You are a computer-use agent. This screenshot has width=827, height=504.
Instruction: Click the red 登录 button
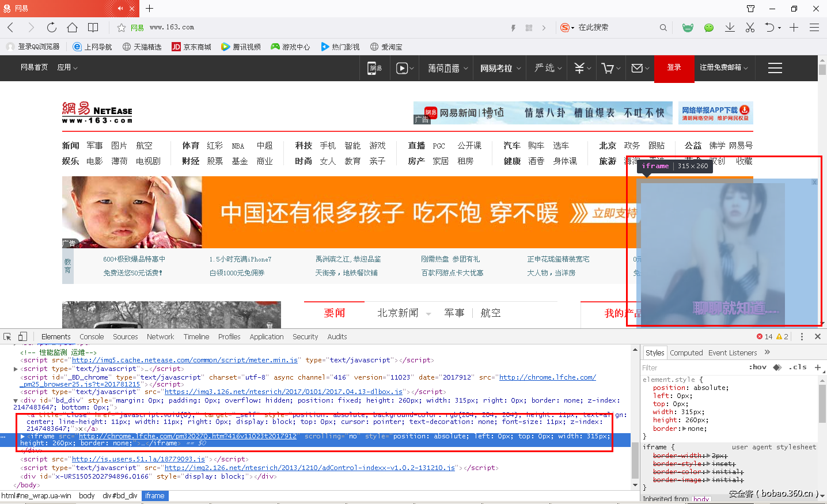coord(674,67)
